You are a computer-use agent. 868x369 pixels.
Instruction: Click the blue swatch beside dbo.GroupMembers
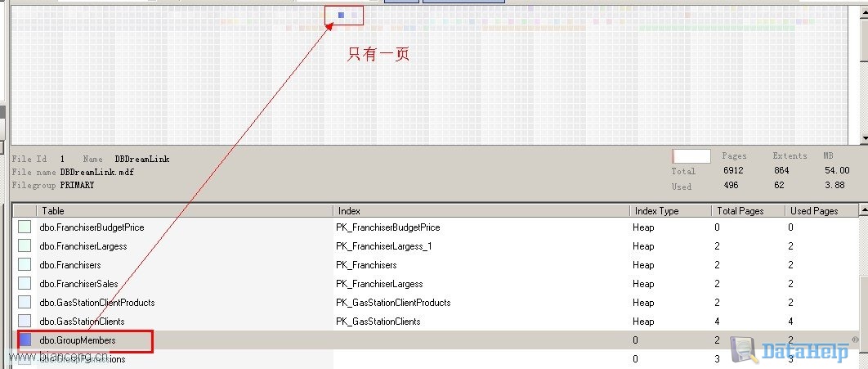[25, 340]
